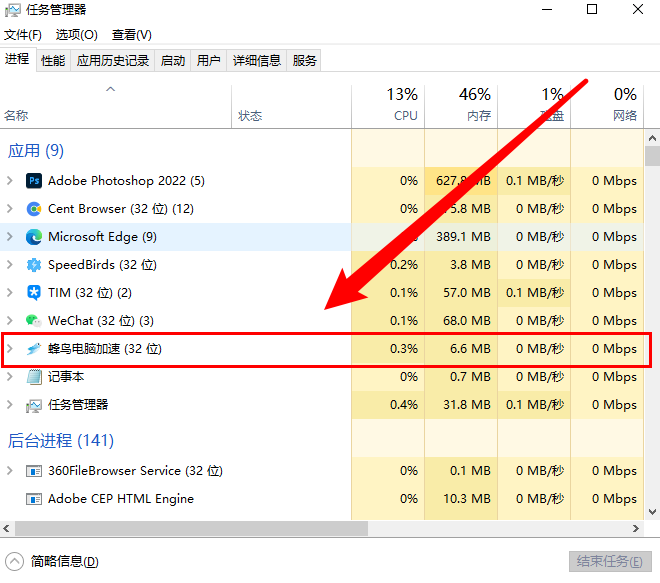Expand the Cent Browser process group
This screenshot has height=583, width=660.
coord(10,209)
